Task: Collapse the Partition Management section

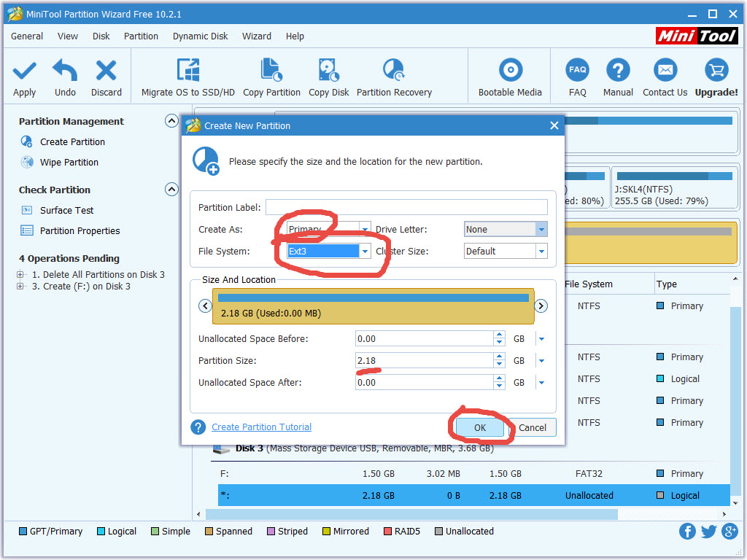Action: (171, 121)
